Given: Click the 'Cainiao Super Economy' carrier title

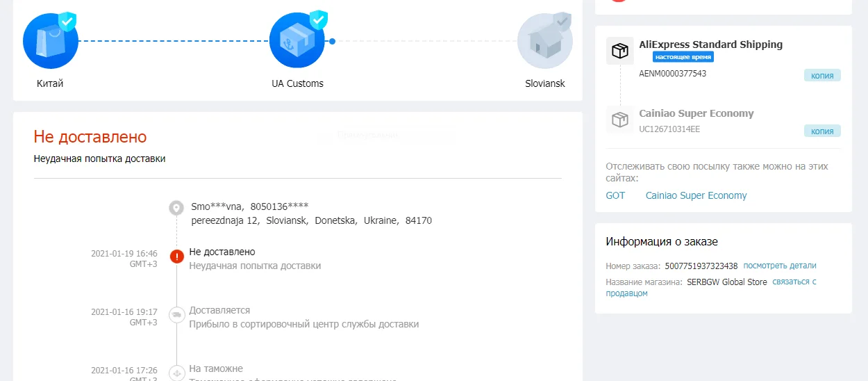Looking at the screenshot, I should coord(696,113).
